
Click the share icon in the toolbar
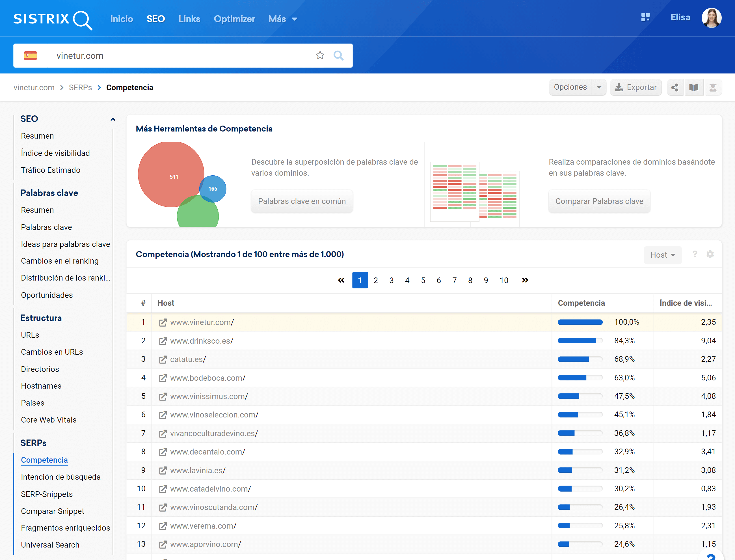(x=675, y=87)
